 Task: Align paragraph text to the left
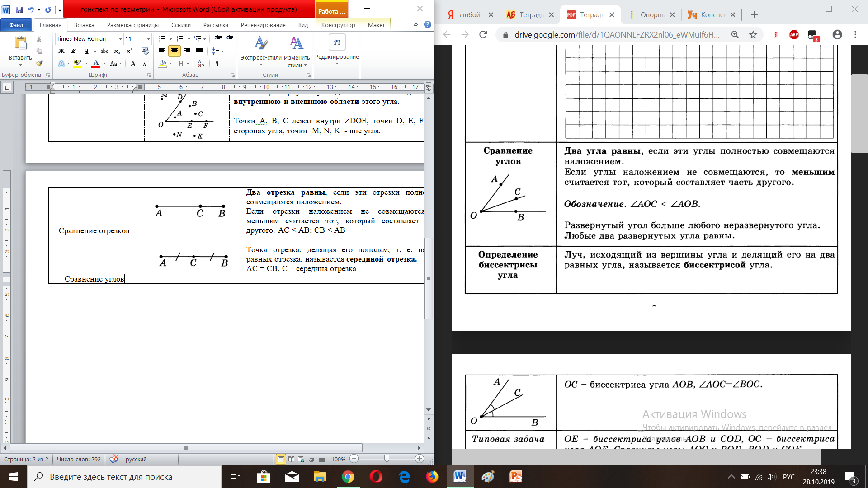(162, 51)
